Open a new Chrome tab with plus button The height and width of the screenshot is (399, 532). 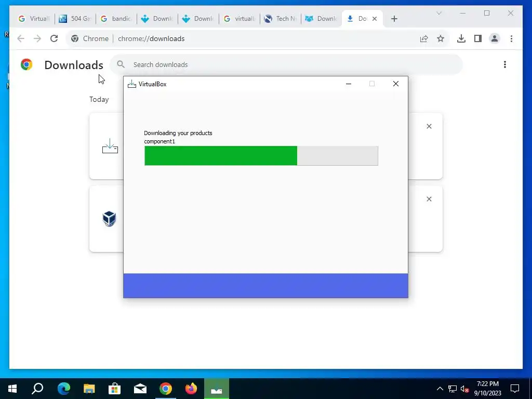point(394,19)
